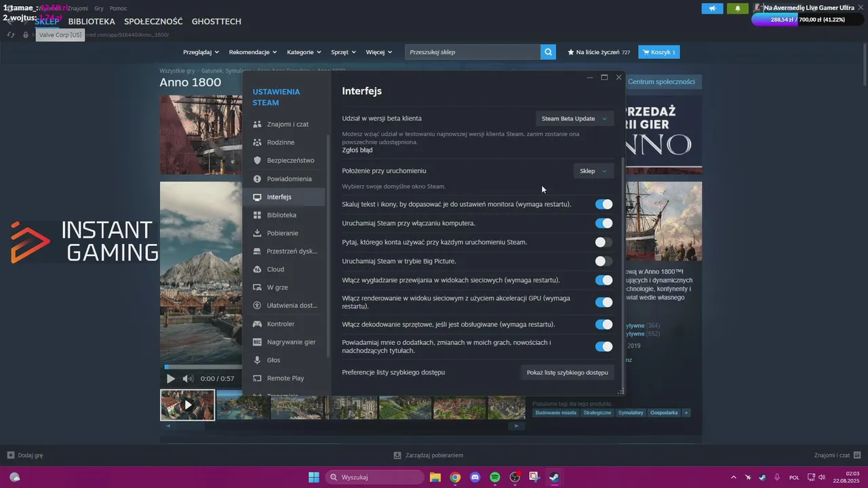
Task: Toggle start Steam in Big Picture mode
Action: coord(604,261)
